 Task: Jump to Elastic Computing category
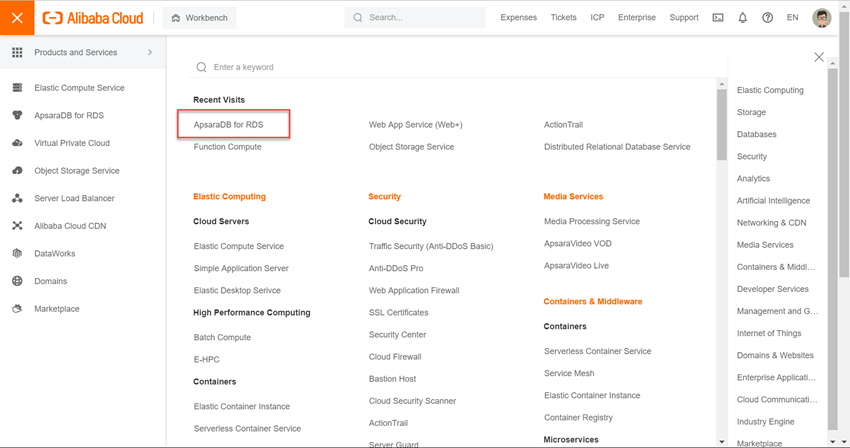coord(770,91)
